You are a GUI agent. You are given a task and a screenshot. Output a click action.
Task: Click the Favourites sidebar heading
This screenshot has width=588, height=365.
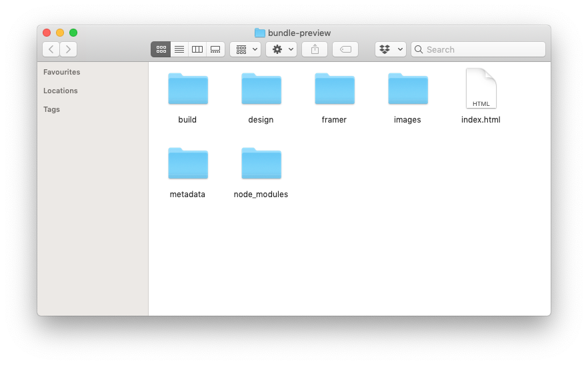62,72
